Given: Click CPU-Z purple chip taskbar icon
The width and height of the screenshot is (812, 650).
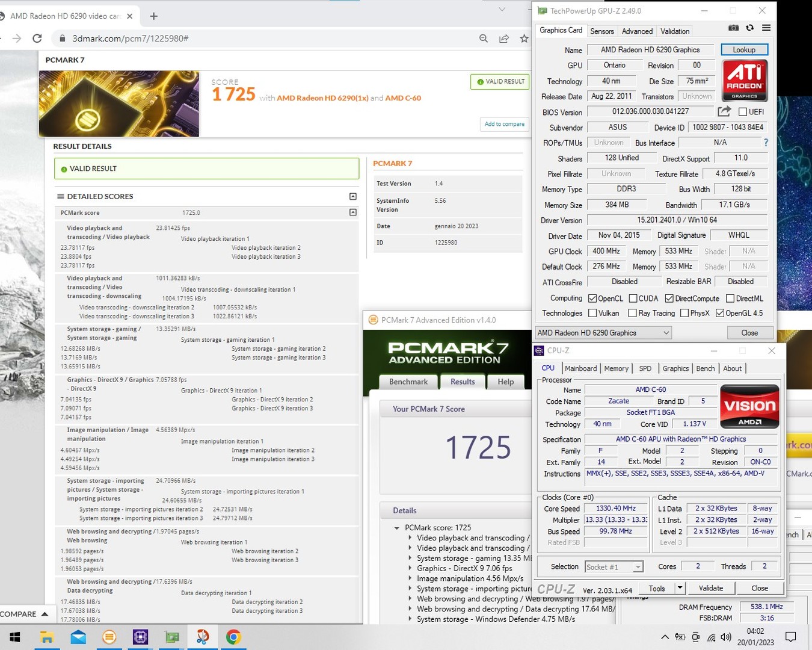Looking at the screenshot, I should click(x=140, y=637).
